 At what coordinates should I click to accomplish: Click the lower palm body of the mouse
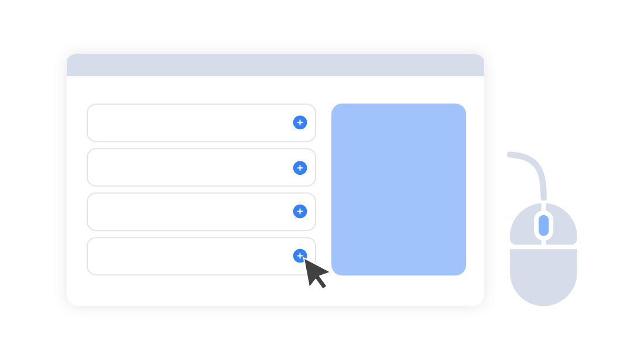(543, 277)
